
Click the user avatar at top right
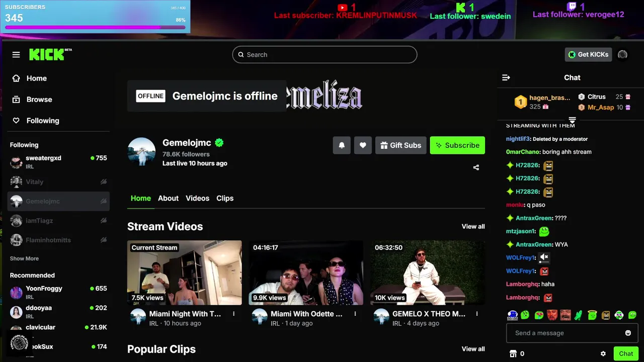622,54
